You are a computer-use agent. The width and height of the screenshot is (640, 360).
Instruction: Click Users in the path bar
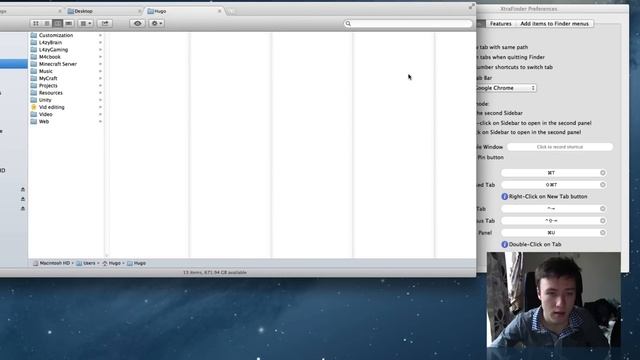pyautogui.click(x=86, y=263)
